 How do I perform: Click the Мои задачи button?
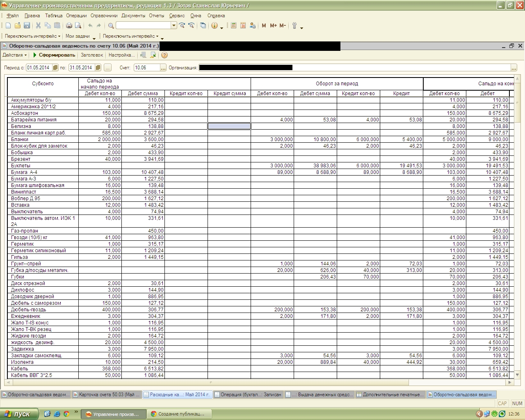(x=78, y=36)
